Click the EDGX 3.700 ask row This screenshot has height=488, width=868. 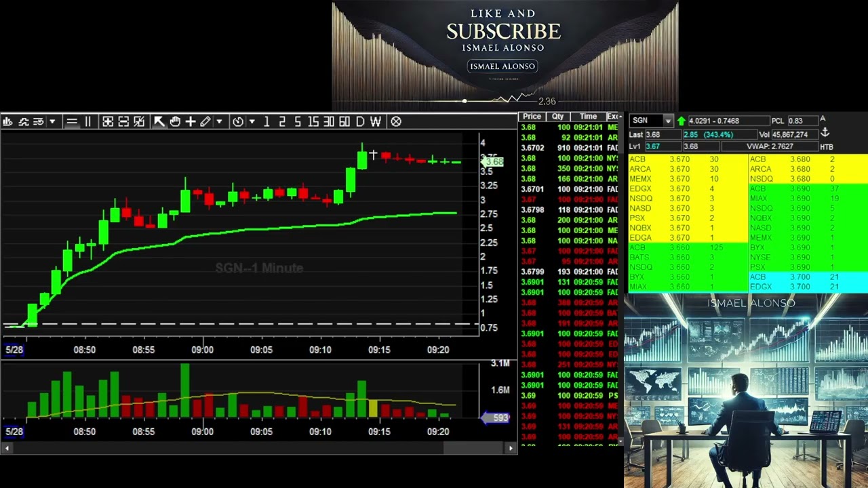pyautogui.click(x=808, y=287)
